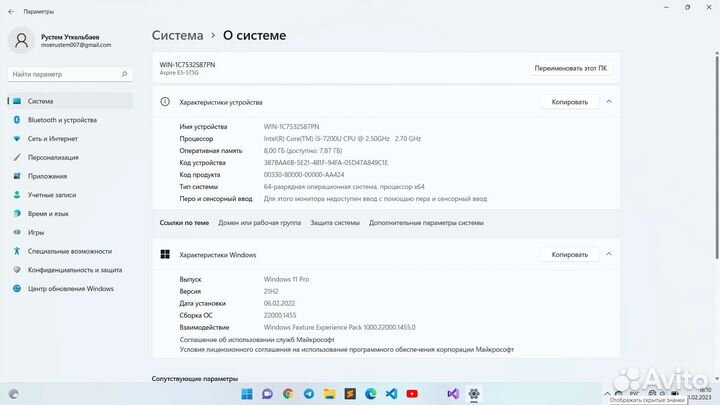This screenshot has width=720, height=405.
Task: Open Visual Studio from taskbar
Action: 453,394
